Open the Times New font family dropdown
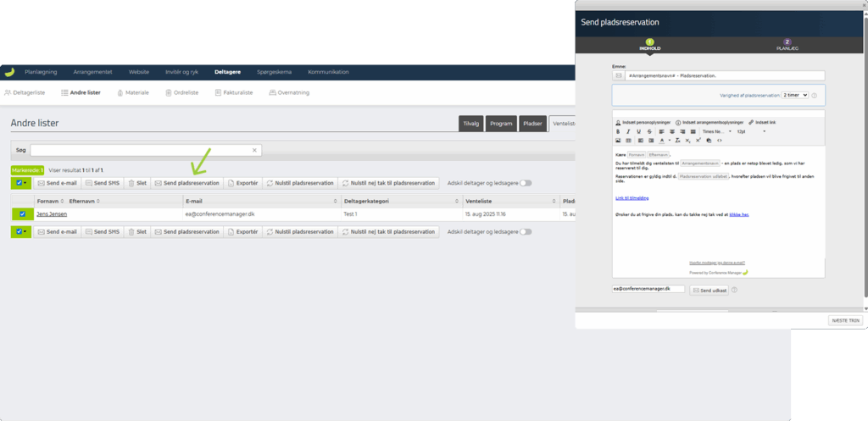The width and height of the screenshot is (868, 421). 717,131
